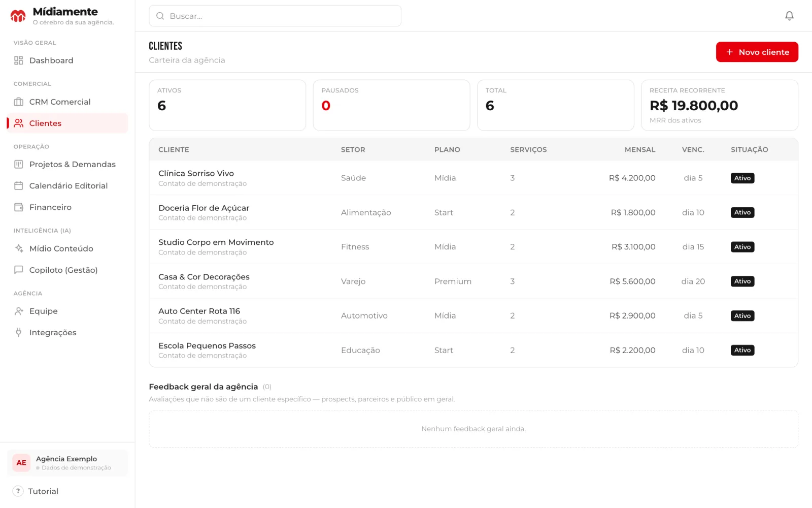Select Doceria Flor de Açúcar client
812x508 pixels.
pyautogui.click(x=473, y=212)
